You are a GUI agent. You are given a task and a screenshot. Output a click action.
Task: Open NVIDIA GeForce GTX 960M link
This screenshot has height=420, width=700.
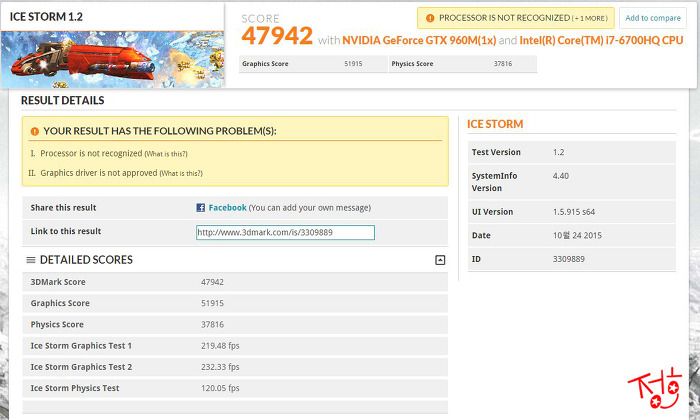[x=419, y=40]
